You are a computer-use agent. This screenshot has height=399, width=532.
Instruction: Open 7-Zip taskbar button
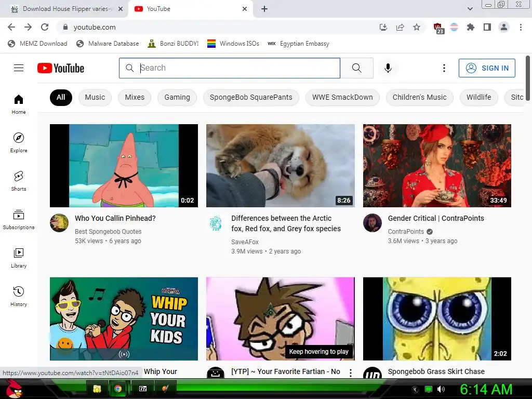pyautogui.click(x=143, y=389)
